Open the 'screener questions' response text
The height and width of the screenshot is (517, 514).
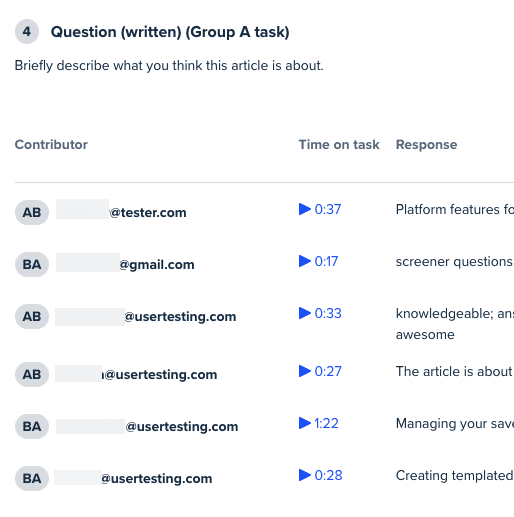point(455,262)
